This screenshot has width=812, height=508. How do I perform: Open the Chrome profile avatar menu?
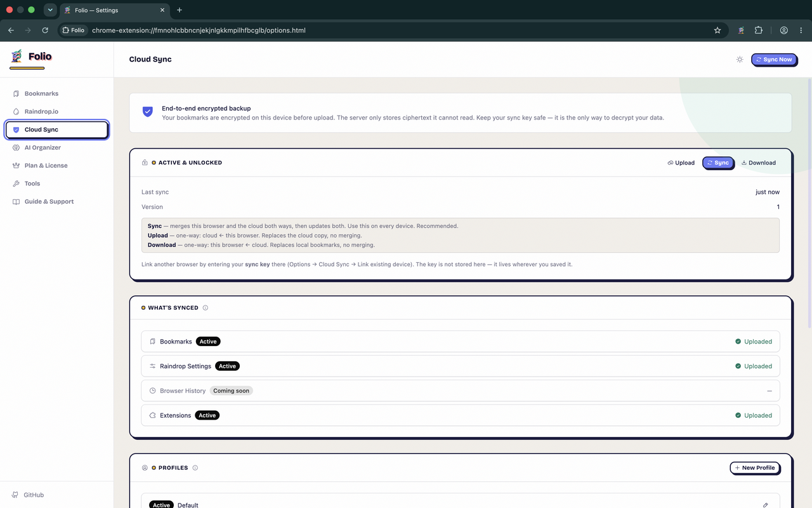pyautogui.click(x=784, y=30)
